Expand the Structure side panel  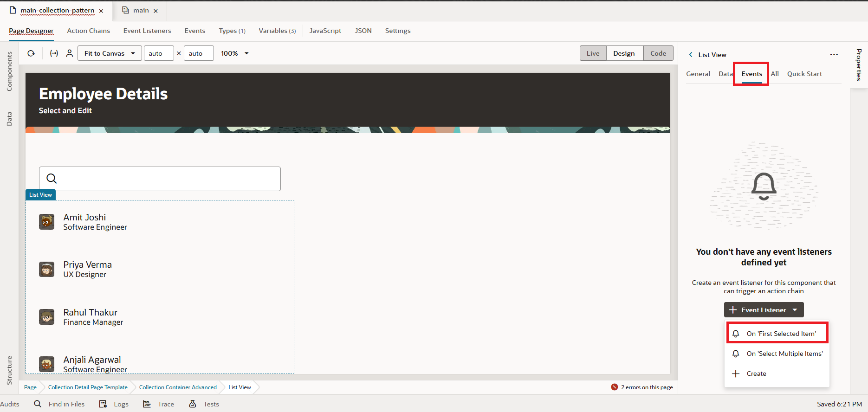coord(9,370)
